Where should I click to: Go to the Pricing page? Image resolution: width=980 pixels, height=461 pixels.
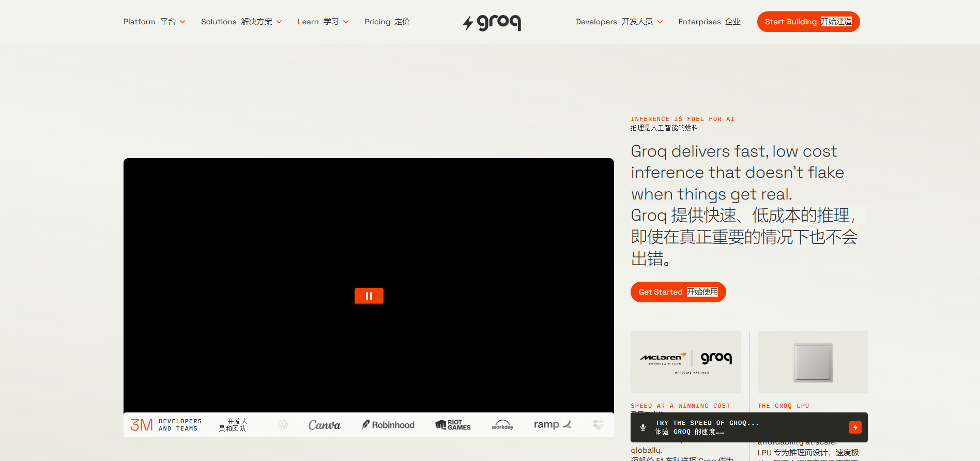coord(387,22)
